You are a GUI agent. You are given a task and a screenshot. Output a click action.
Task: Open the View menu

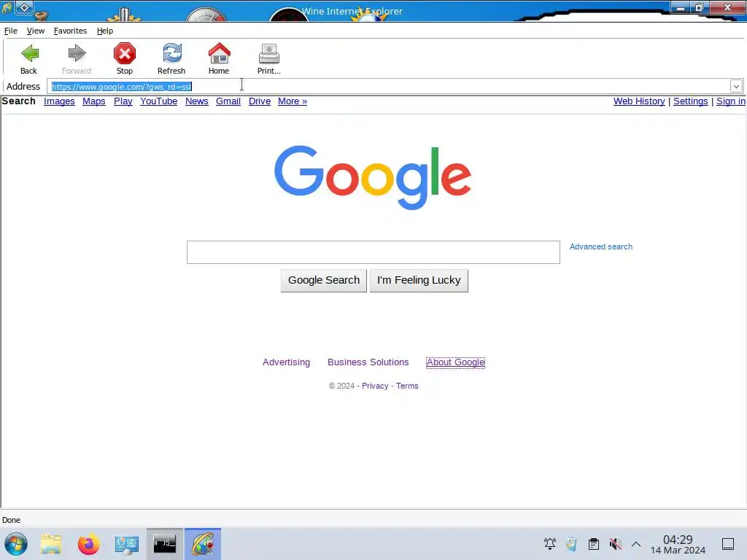coord(35,31)
